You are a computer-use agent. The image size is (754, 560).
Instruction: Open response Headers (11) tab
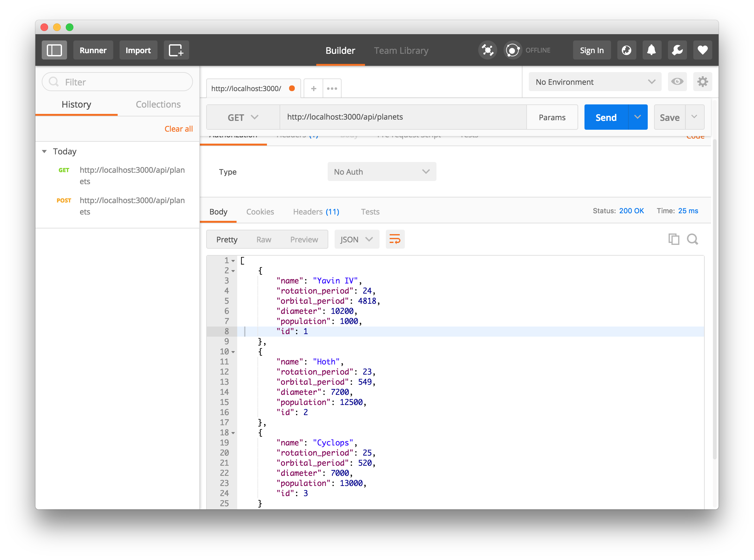[316, 212]
